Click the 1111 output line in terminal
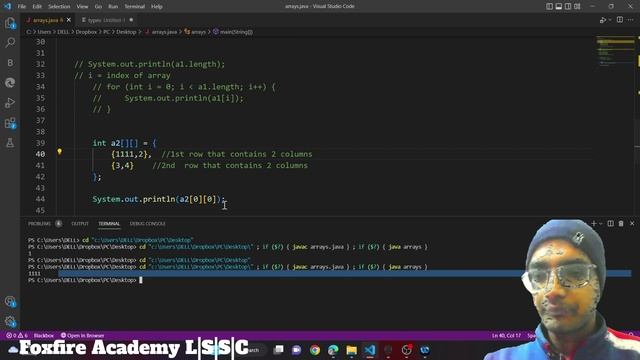Viewport: 640px width, 360px height. 34,273
